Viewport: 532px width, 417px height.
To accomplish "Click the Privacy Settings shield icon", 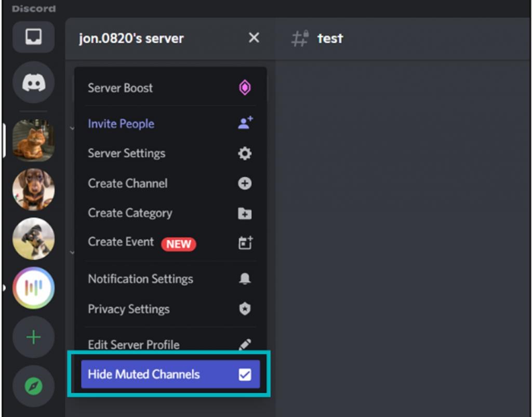I will pos(245,309).
